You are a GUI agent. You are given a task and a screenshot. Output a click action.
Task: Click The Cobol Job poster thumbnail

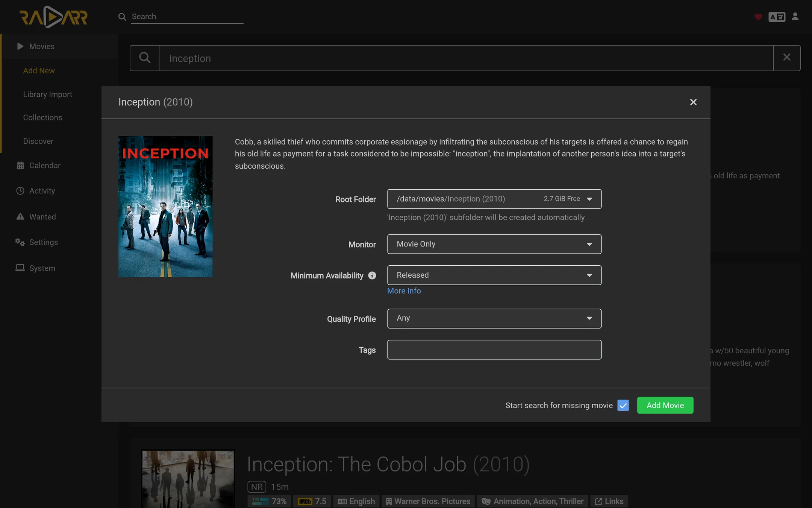pyautogui.click(x=188, y=479)
